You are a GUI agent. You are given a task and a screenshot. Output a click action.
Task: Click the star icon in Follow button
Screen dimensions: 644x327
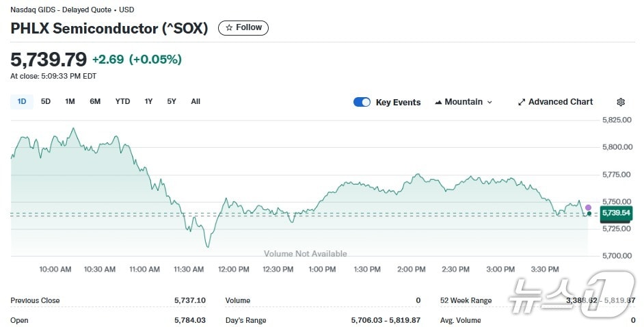229,28
